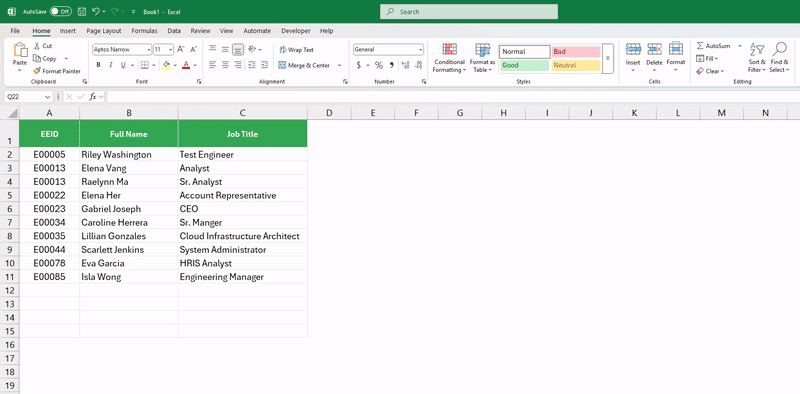Click the Merge & Center button
800x394 pixels.
(x=304, y=65)
